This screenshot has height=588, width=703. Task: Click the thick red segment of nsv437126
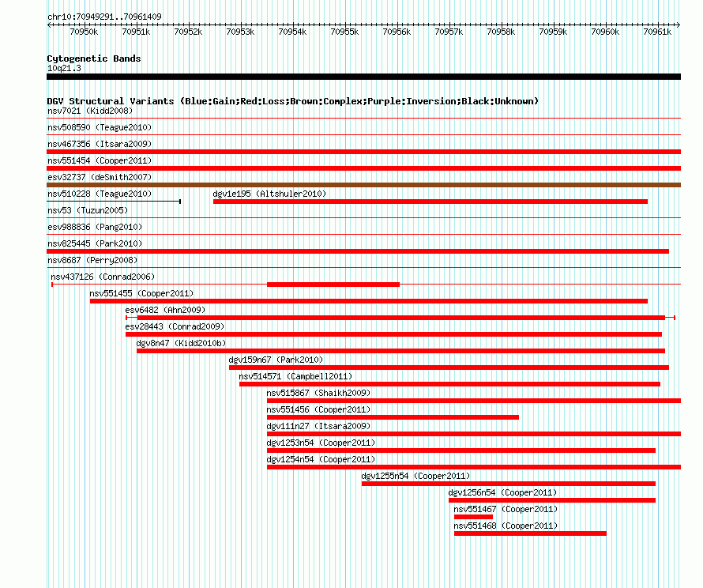click(333, 285)
